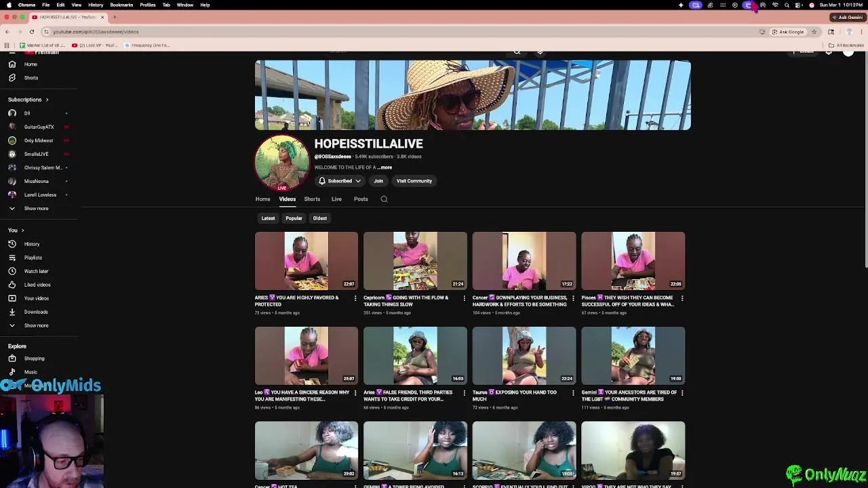Screen dimensions: 868x488
Task: Open Capricorn Going With Flow thumbnail
Action: point(415,261)
